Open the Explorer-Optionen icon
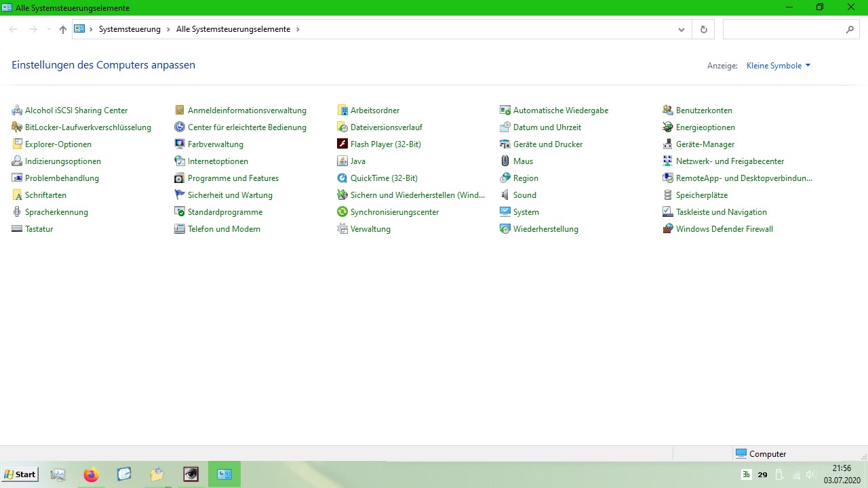Image resolution: width=868 pixels, height=488 pixels. coord(17,144)
